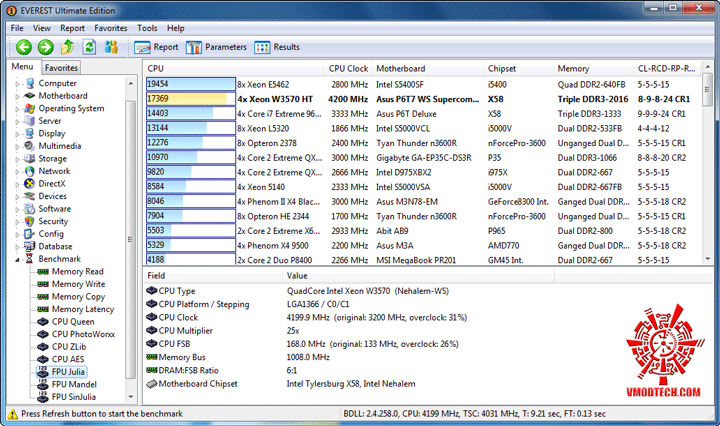Click the users icon in toolbar

pyautogui.click(x=111, y=47)
